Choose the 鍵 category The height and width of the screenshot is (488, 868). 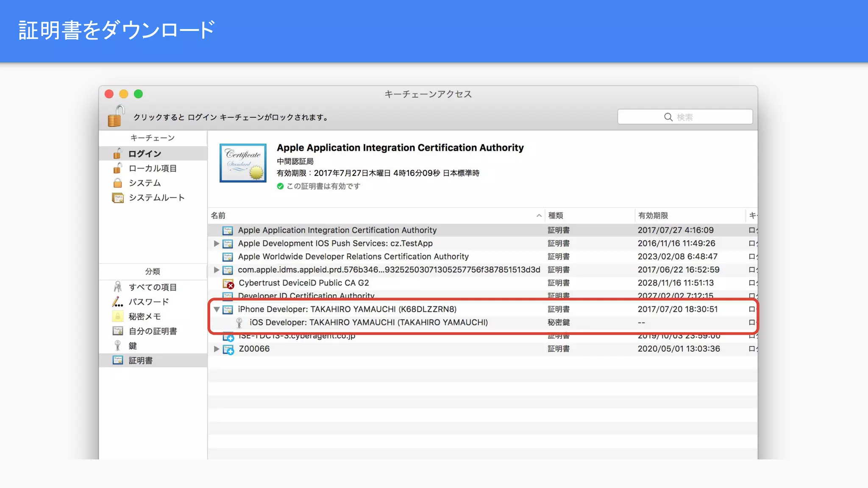(x=153, y=346)
